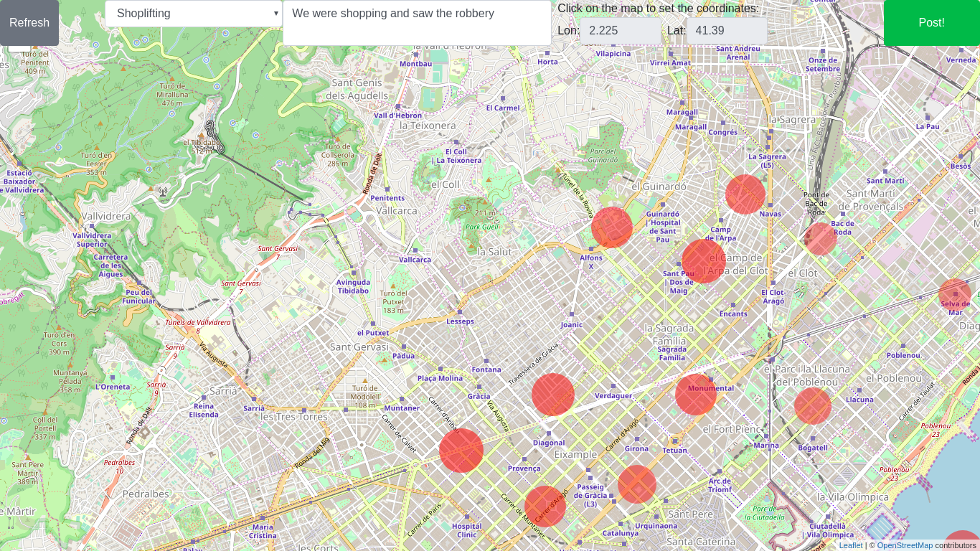Click the Sant Andreu Arenal label

[738, 53]
